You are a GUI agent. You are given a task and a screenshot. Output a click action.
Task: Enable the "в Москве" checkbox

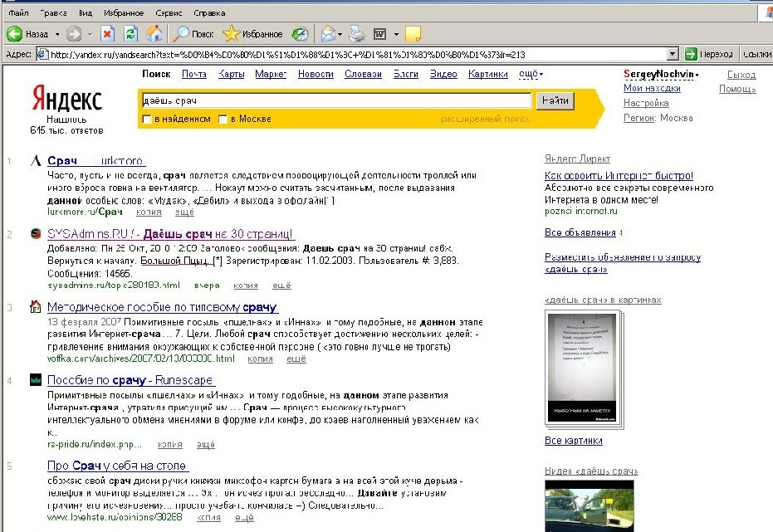coord(223,120)
